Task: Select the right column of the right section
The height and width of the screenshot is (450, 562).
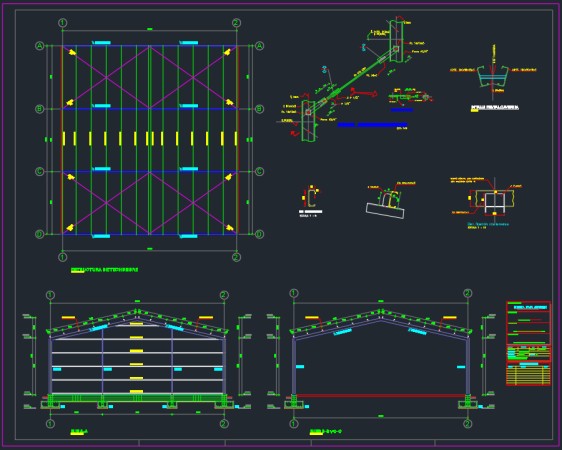Action: coord(467,365)
